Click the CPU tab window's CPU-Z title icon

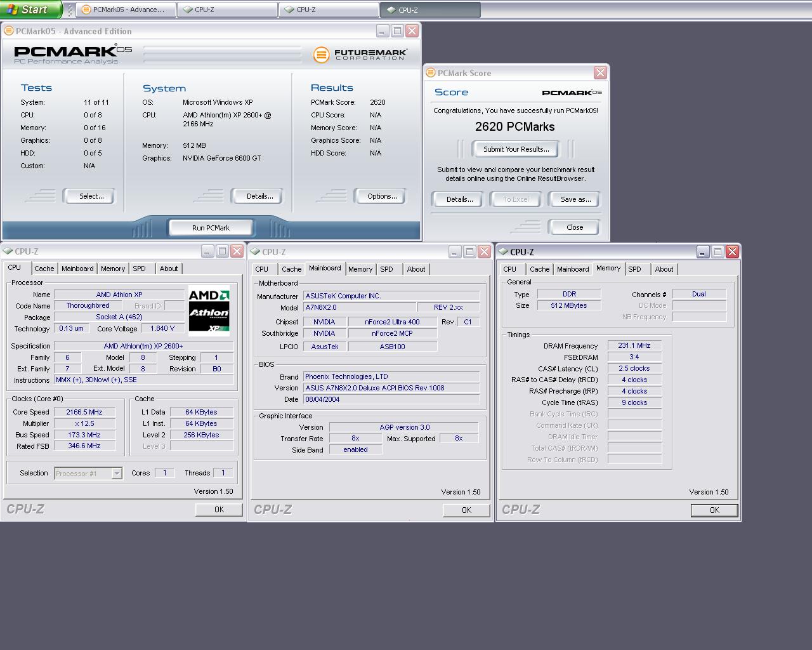8,251
